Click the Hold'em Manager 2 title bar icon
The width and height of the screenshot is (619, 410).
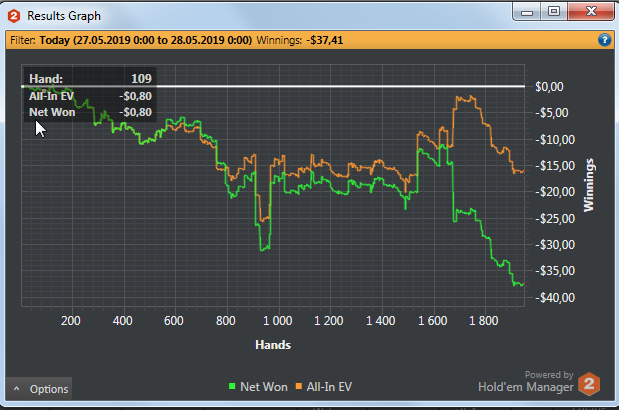tap(14, 16)
